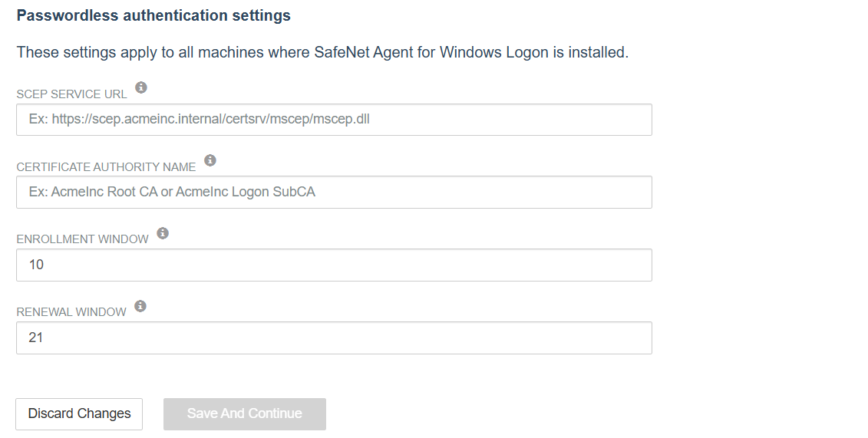Click the ENROLLMENT WINDOW label text
The width and height of the screenshot is (868, 438).
click(x=82, y=239)
